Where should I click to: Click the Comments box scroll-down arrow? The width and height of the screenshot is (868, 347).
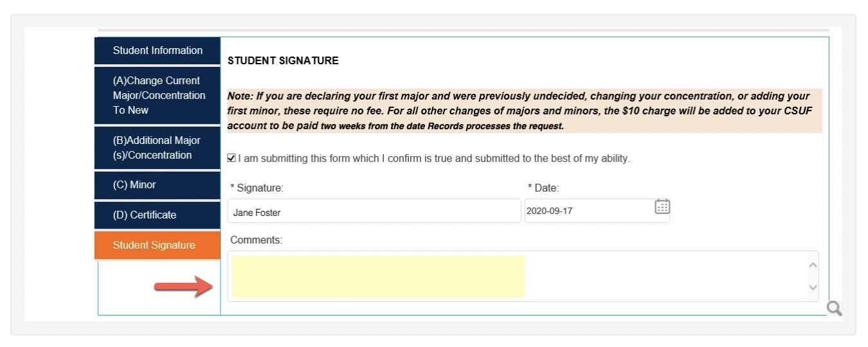(813, 287)
